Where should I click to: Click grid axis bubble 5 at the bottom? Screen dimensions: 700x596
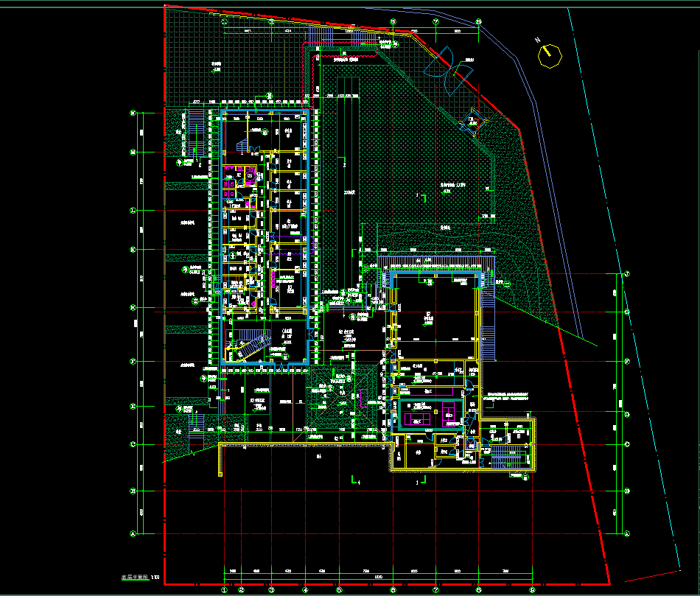click(x=339, y=589)
